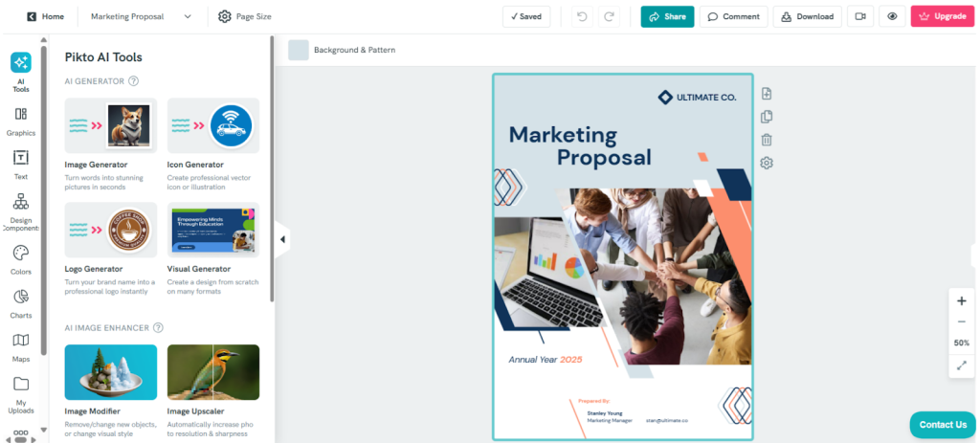The image size is (980, 443).
Task: Click the Page Size gear icon
Action: coord(224,17)
